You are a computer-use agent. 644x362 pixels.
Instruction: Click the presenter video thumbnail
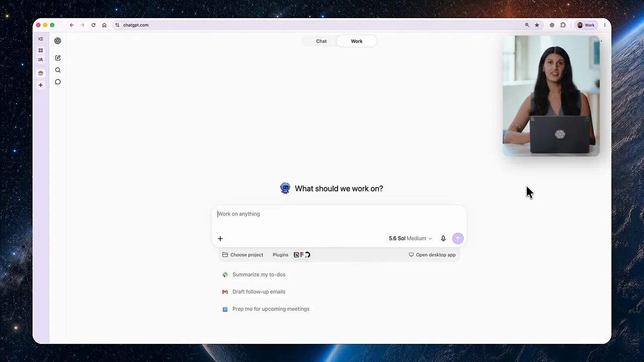point(551,96)
